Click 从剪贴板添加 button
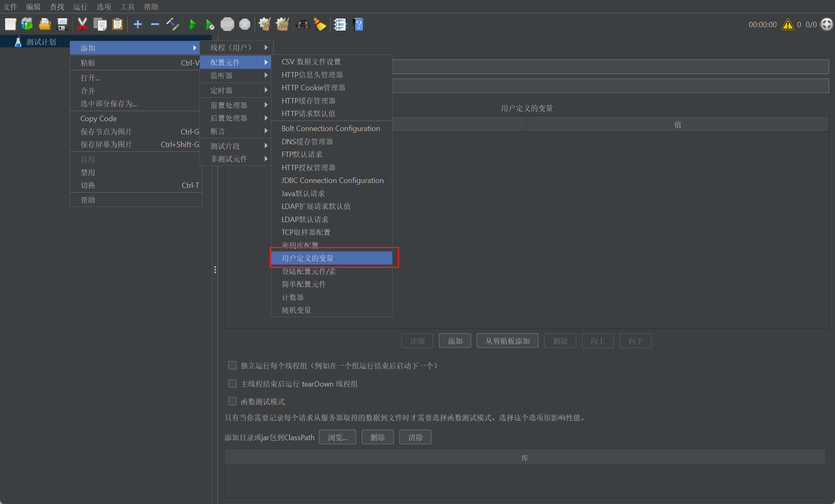 click(x=507, y=341)
